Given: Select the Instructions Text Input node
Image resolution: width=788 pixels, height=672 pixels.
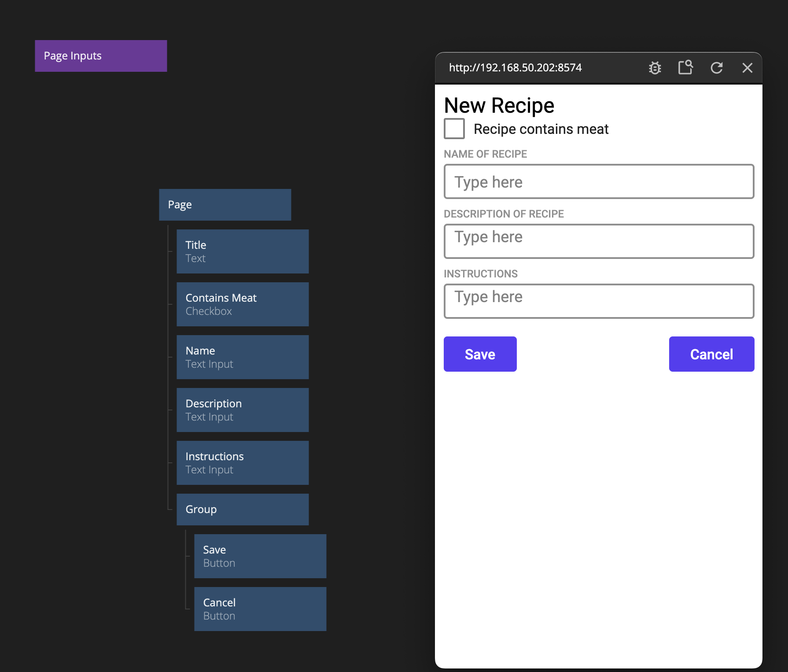Looking at the screenshot, I should point(243,463).
